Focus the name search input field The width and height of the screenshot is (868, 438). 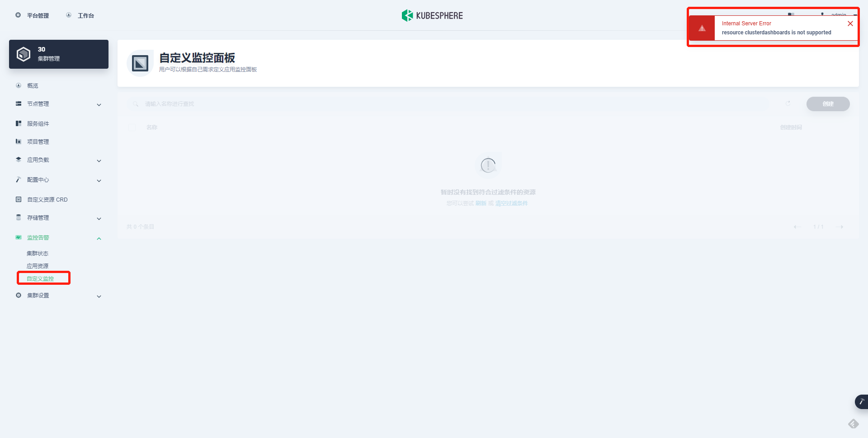click(448, 104)
